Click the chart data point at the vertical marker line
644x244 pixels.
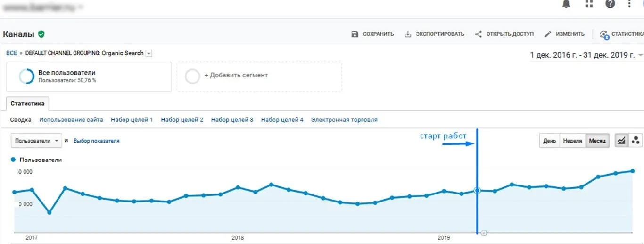point(477,190)
